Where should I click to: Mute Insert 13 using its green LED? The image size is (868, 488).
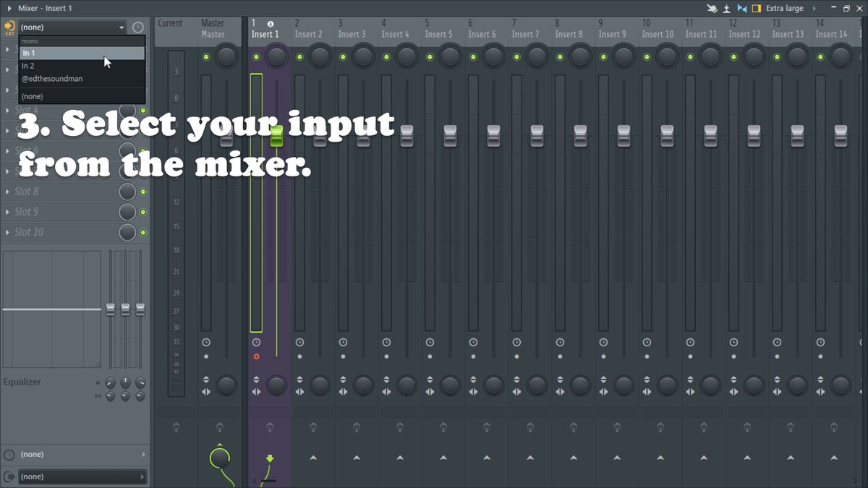777,57
